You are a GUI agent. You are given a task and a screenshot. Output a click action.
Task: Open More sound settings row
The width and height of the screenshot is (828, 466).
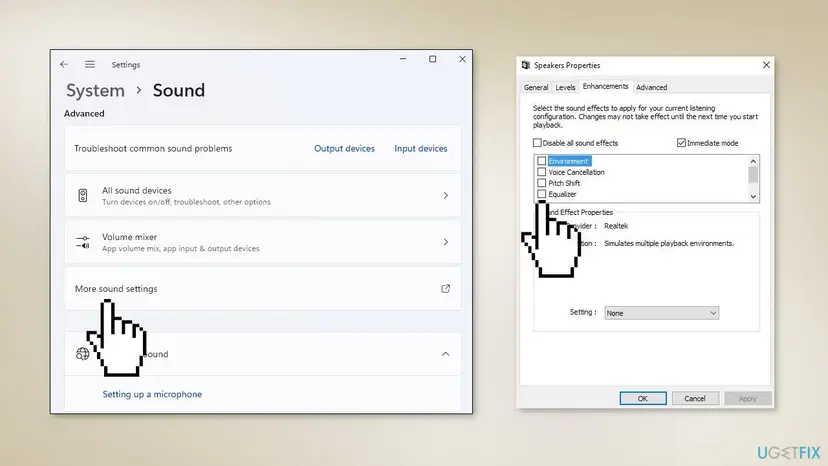coord(262,288)
